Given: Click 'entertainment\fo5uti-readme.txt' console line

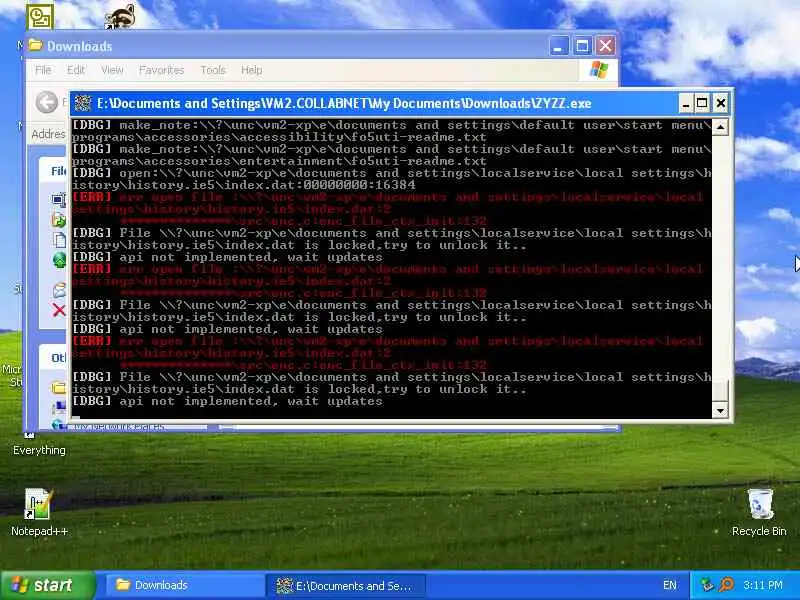Looking at the screenshot, I should (x=280, y=161).
